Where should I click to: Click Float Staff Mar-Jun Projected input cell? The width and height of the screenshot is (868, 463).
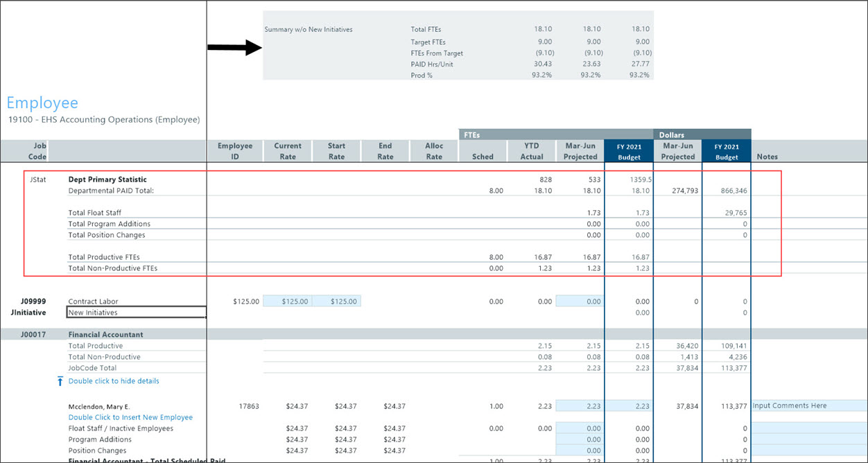tap(580, 428)
